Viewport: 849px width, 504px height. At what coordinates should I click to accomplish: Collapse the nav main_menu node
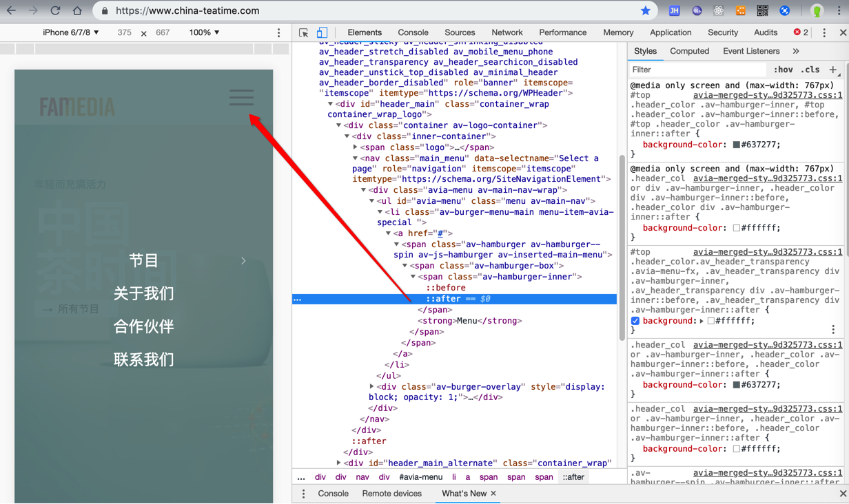tap(356, 158)
